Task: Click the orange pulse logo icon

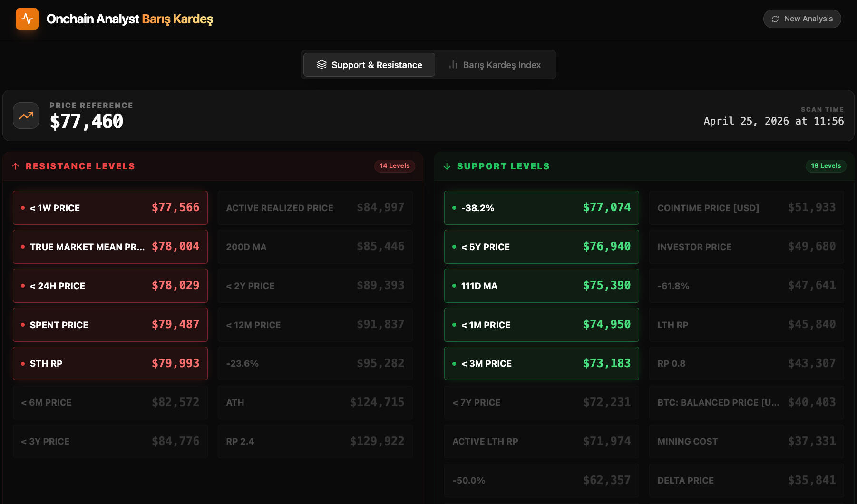Action: point(27,19)
